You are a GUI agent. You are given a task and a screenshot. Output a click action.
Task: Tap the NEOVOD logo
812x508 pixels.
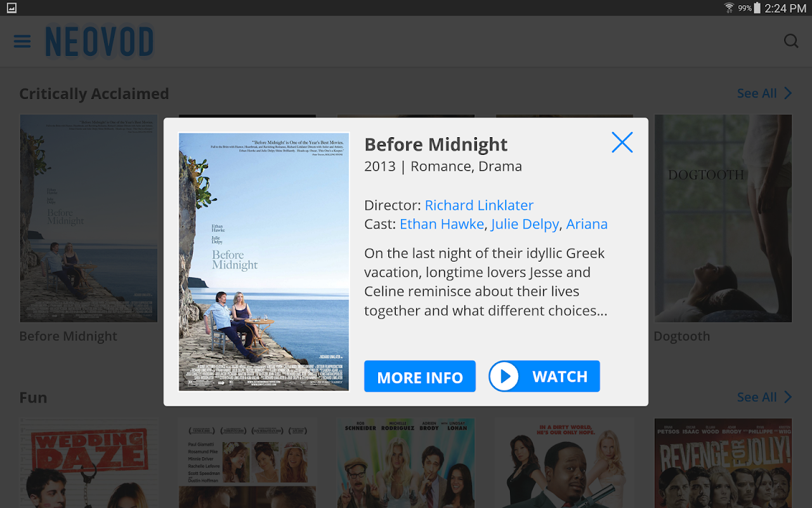100,42
